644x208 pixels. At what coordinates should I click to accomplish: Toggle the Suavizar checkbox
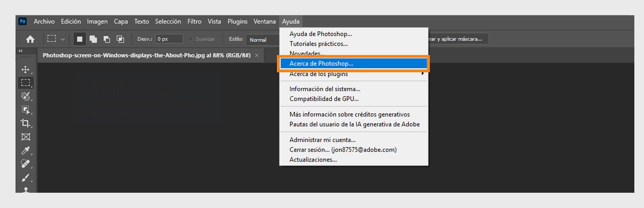point(190,39)
